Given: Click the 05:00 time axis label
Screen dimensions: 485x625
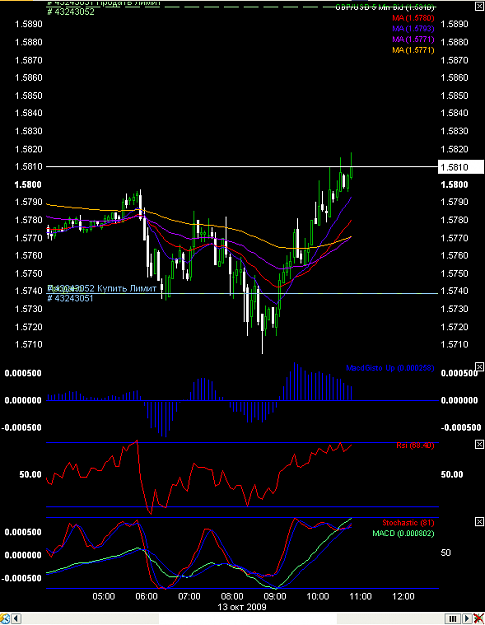Looking at the screenshot, I should (x=104, y=597).
